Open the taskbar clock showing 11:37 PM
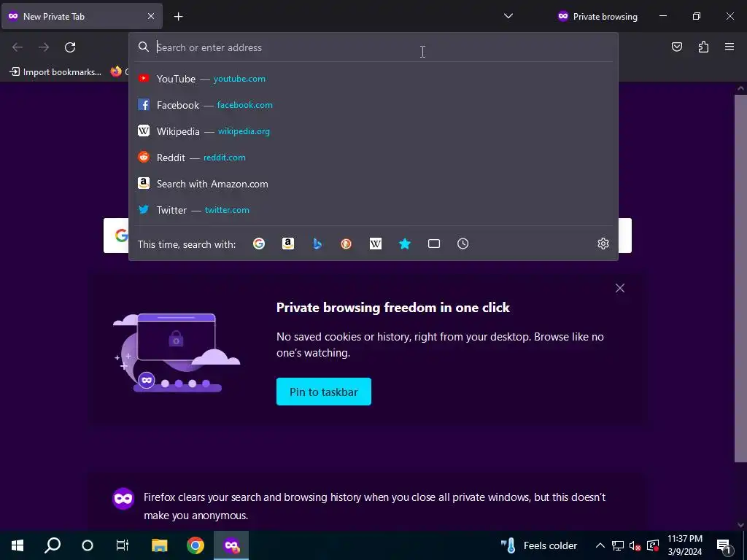The image size is (747, 560). (x=685, y=545)
